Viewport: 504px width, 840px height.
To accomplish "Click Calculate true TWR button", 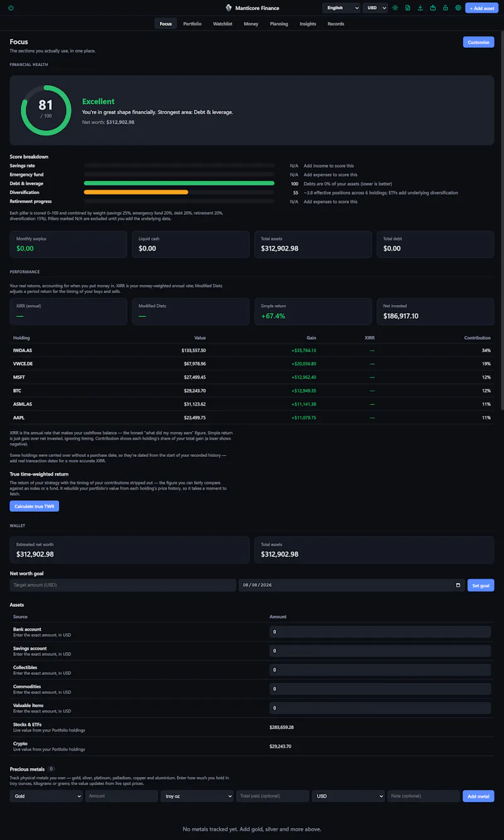I will 34,506.
